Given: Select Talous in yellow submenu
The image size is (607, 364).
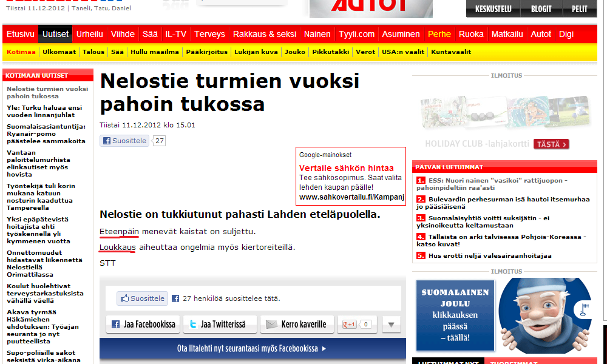Looking at the screenshot, I should [x=93, y=52].
